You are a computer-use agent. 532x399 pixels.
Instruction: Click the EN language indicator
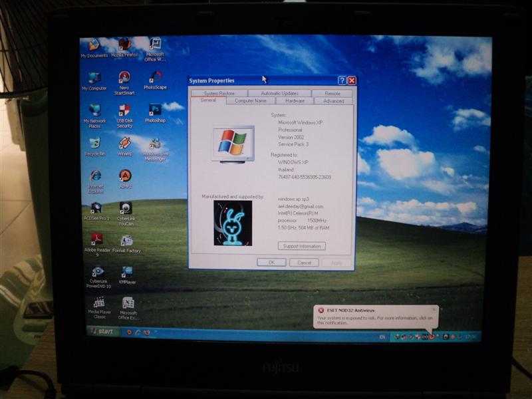pyautogui.click(x=382, y=337)
